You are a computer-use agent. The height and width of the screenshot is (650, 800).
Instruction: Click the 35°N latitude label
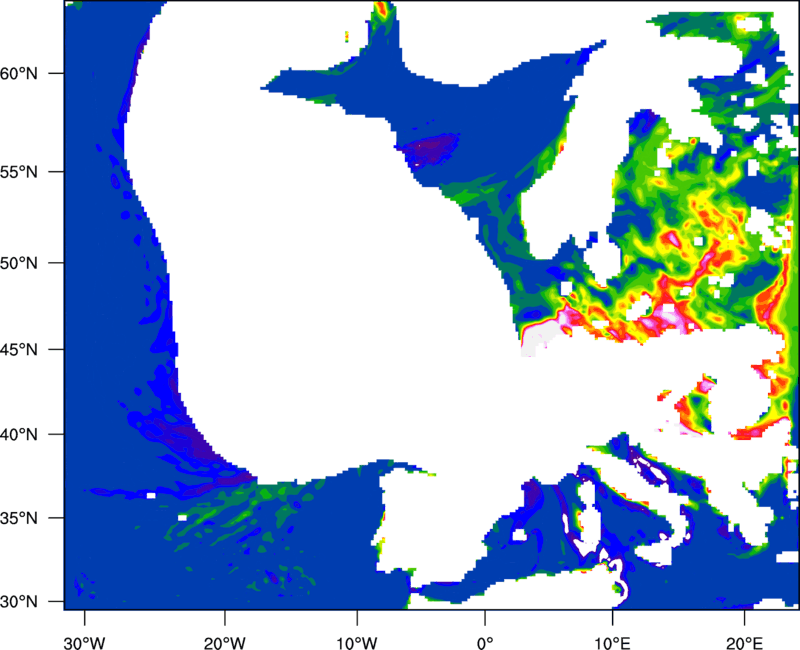(19, 518)
